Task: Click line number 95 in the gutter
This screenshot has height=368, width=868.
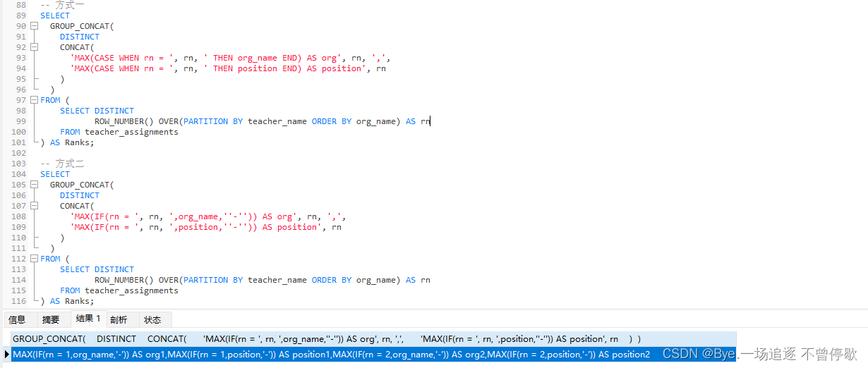Action: [20, 79]
